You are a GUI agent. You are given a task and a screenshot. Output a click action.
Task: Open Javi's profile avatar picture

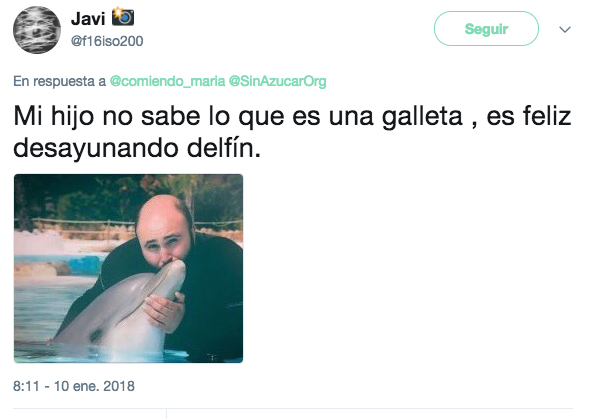tap(37, 30)
